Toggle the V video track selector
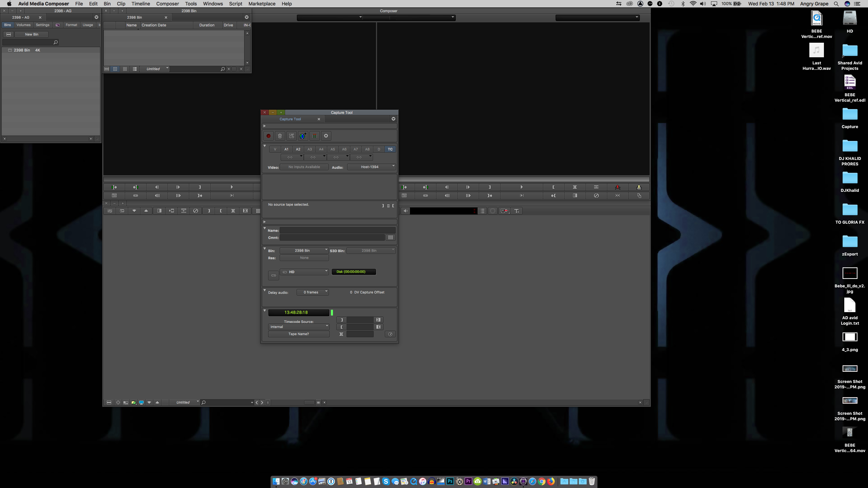The image size is (868, 488). [x=274, y=149]
